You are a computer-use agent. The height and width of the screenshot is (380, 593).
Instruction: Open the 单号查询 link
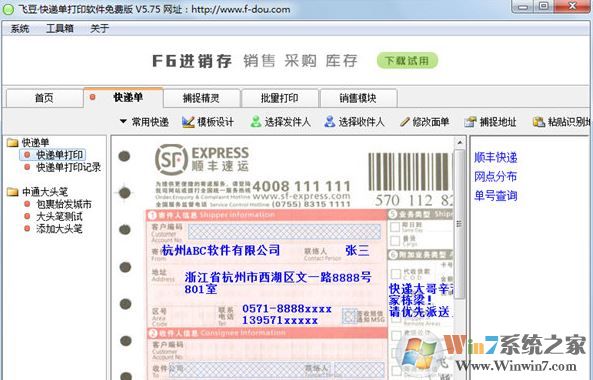[x=495, y=195]
